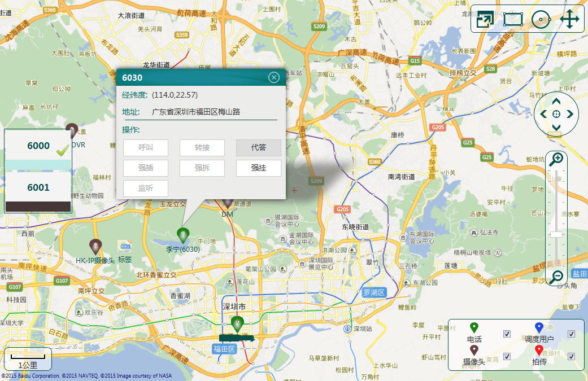Click the green 李宁(6030) phone marker
Image resolution: width=588 pixels, height=381 pixels.
(x=183, y=235)
